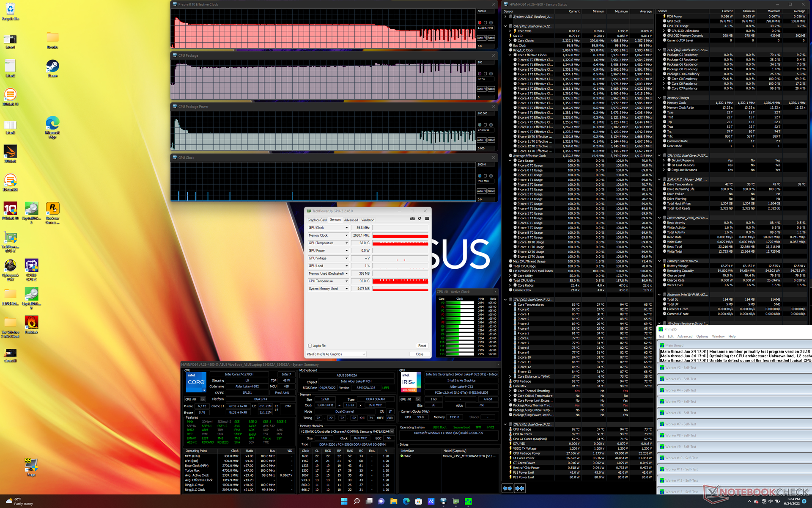Click HWiNFO left arrow navigation icon

click(x=507, y=488)
